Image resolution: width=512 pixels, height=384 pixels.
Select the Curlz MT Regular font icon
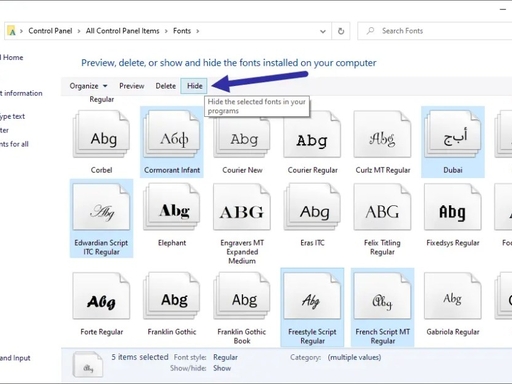coord(382,135)
